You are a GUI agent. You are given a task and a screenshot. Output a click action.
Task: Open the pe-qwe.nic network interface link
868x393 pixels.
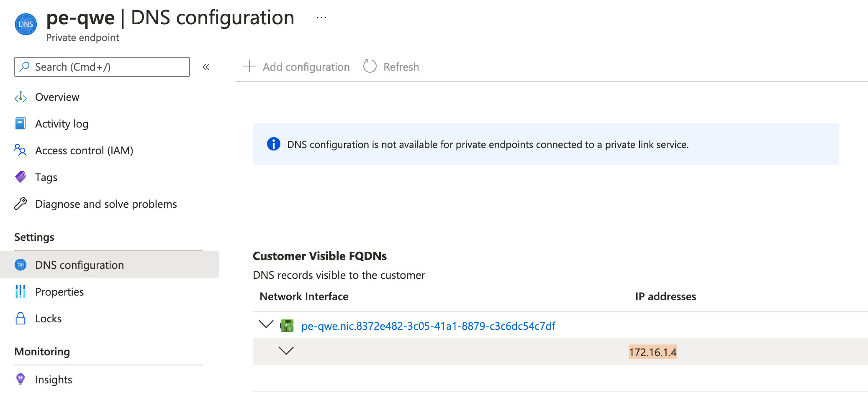click(428, 326)
